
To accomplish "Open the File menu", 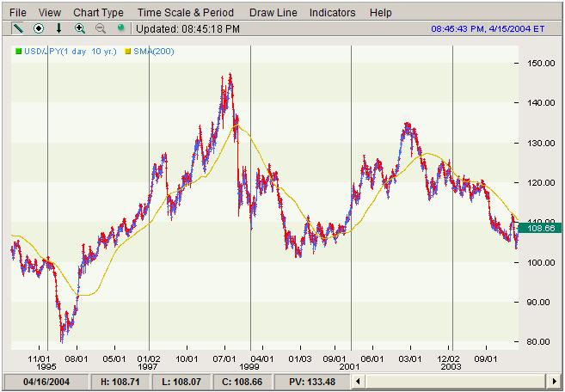I will 18,13.
